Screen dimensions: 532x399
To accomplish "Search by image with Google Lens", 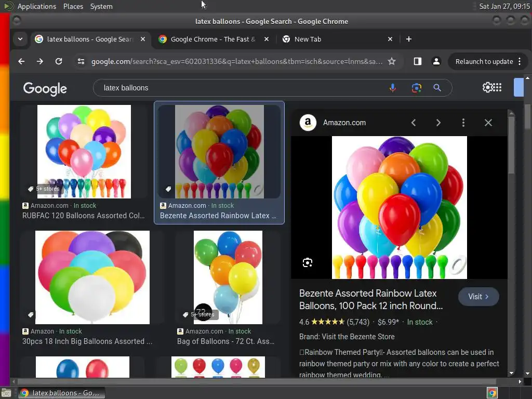I will click(417, 88).
